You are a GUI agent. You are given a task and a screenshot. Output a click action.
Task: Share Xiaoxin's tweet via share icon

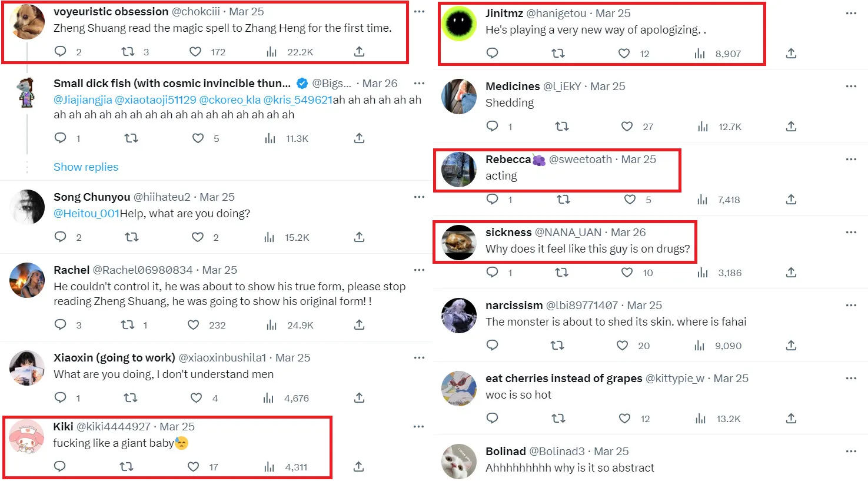click(x=359, y=398)
